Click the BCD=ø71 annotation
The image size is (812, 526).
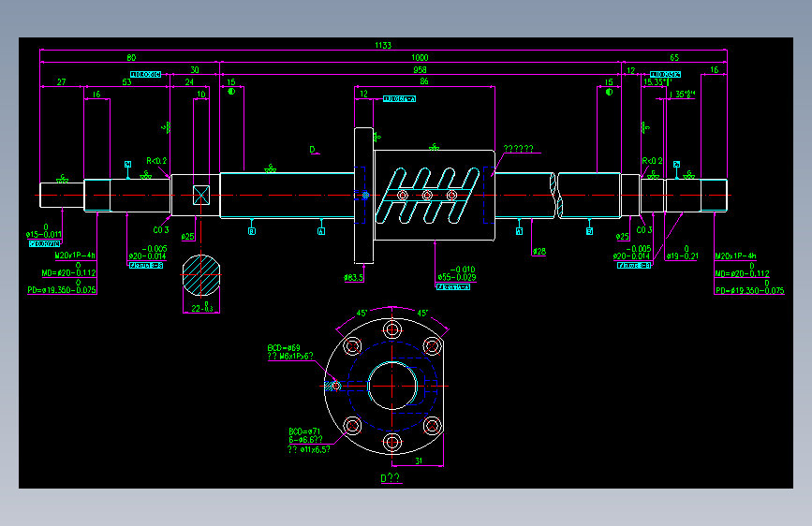(304, 431)
